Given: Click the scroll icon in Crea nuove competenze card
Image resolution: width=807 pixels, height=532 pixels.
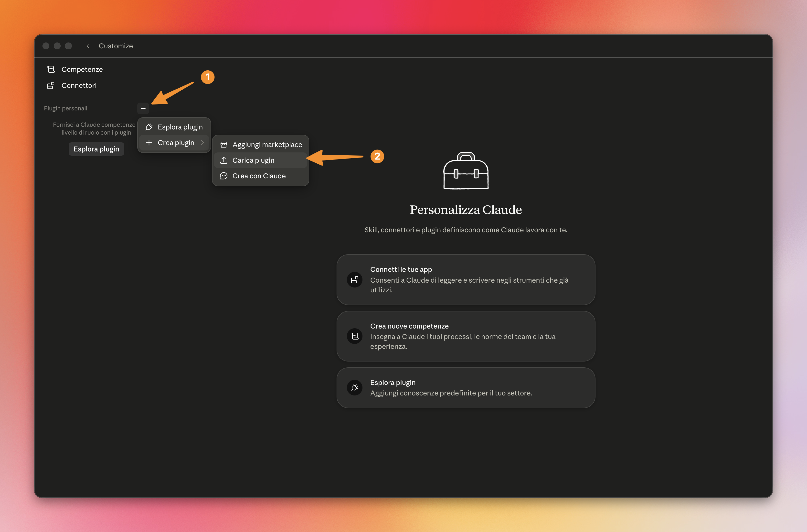Looking at the screenshot, I should coord(354,336).
